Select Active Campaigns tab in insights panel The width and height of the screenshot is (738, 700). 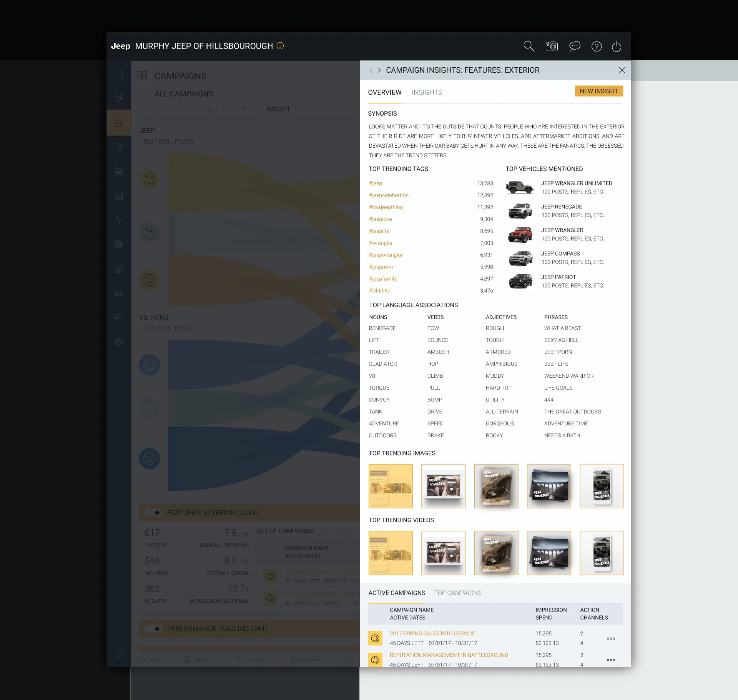397,593
